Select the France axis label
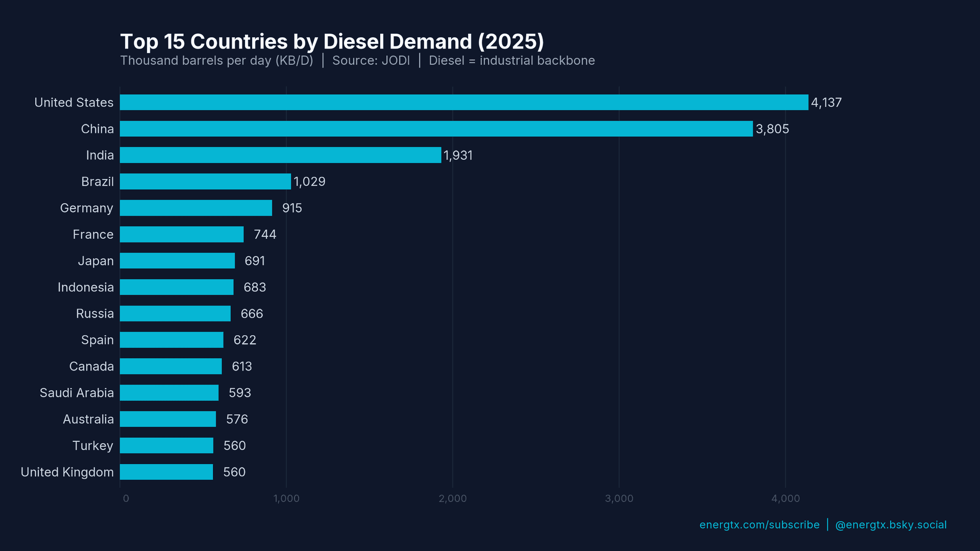Viewport: 980px width, 551px height. [93, 234]
